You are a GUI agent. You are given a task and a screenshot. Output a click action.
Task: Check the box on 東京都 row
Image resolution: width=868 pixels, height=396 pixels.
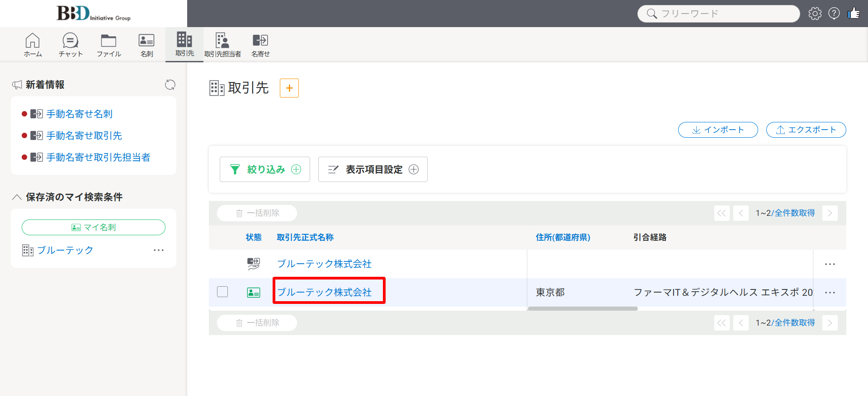pyautogui.click(x=222, y=292)
